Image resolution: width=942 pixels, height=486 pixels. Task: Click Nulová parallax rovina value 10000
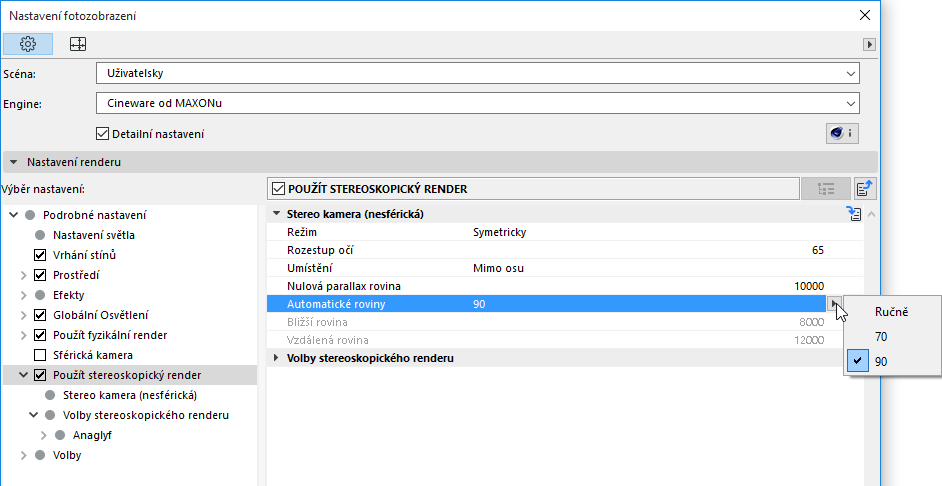point(809,286)
